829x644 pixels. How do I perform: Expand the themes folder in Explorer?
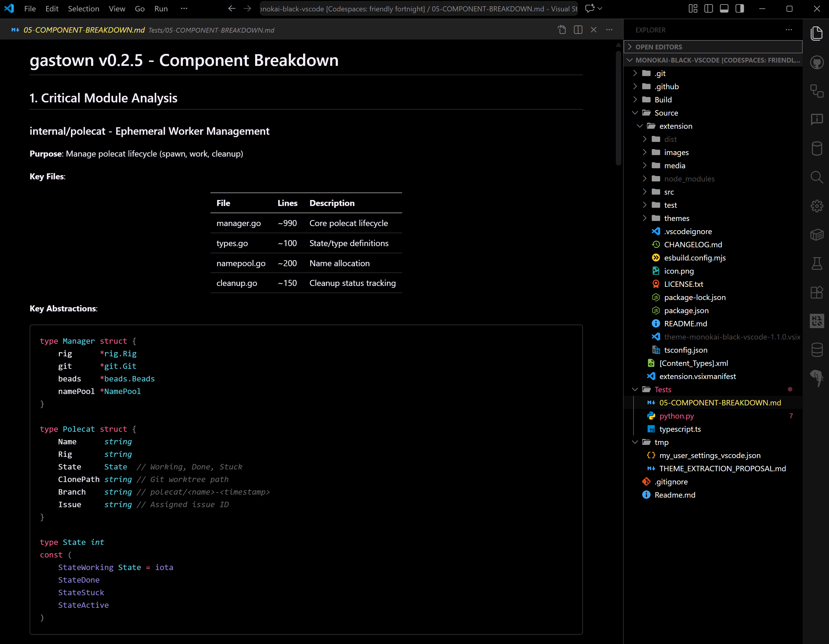[645, 218]
